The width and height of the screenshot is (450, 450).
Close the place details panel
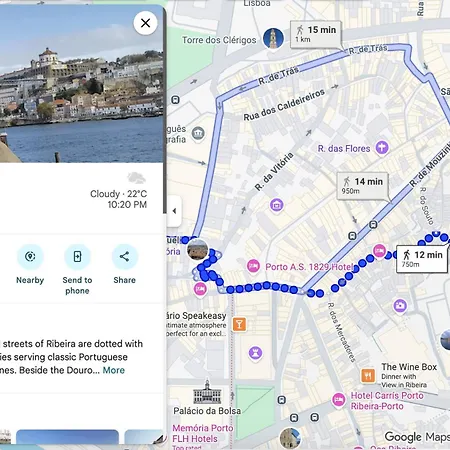coord(145,23)
